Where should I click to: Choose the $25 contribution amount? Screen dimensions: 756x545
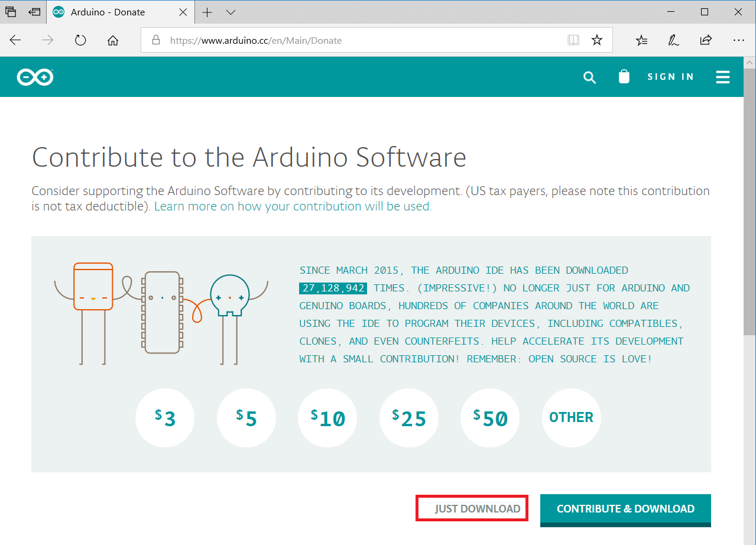(x=409, y=418)
